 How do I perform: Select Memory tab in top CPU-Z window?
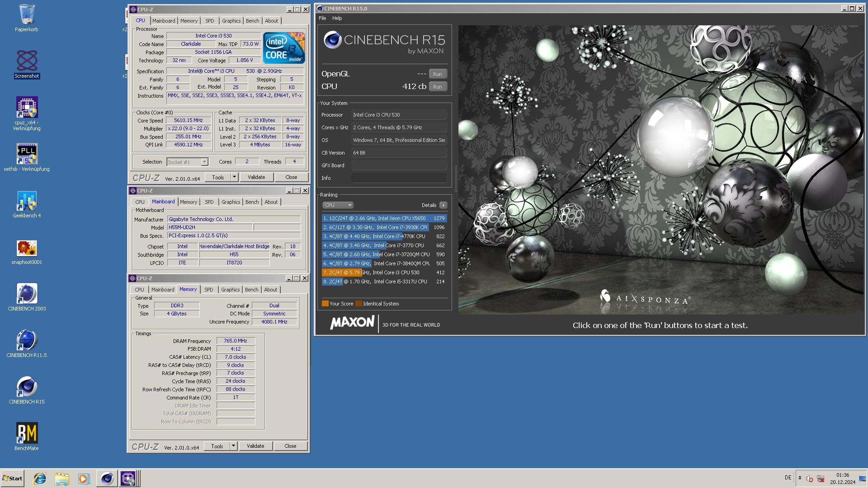click(189, 21)
